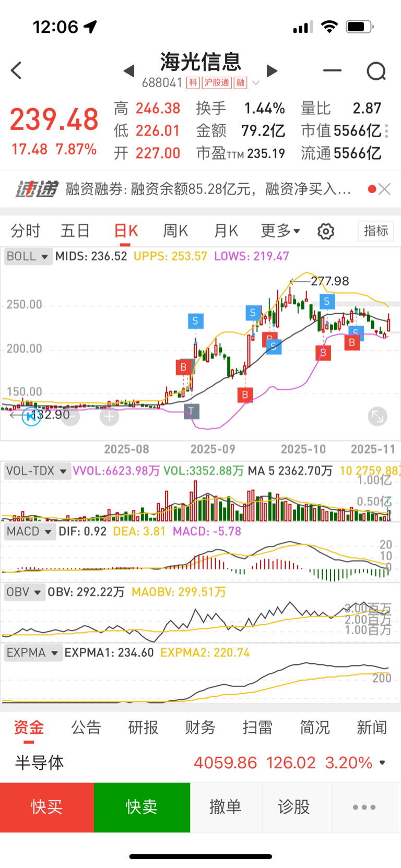Tap the red 快买 button
The image size is (401, 868).
(47, 807)
